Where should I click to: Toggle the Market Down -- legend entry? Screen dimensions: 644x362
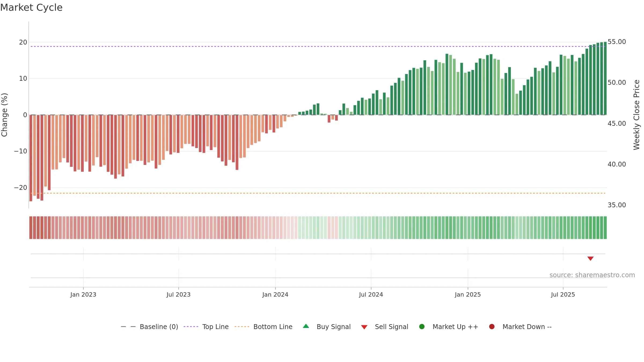coord(520,327)
